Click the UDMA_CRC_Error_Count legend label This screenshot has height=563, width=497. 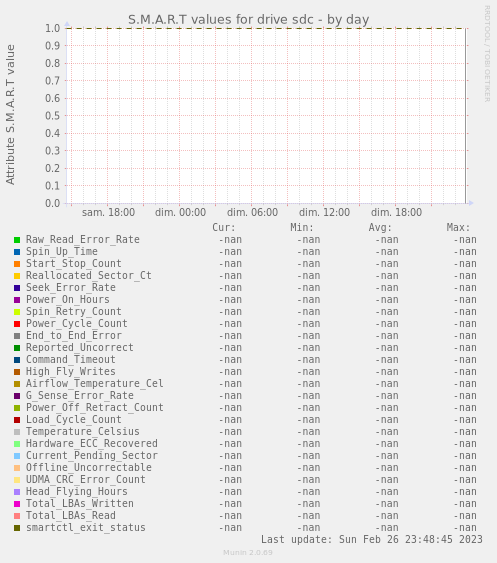click(x=86, y=479)
